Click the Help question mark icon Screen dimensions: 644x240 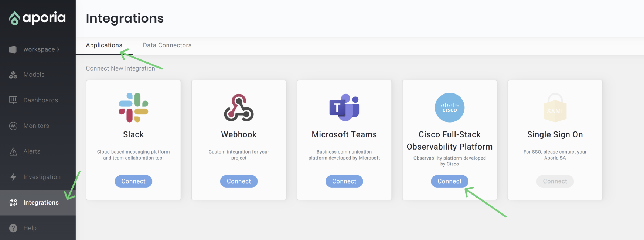coord(13,228)
